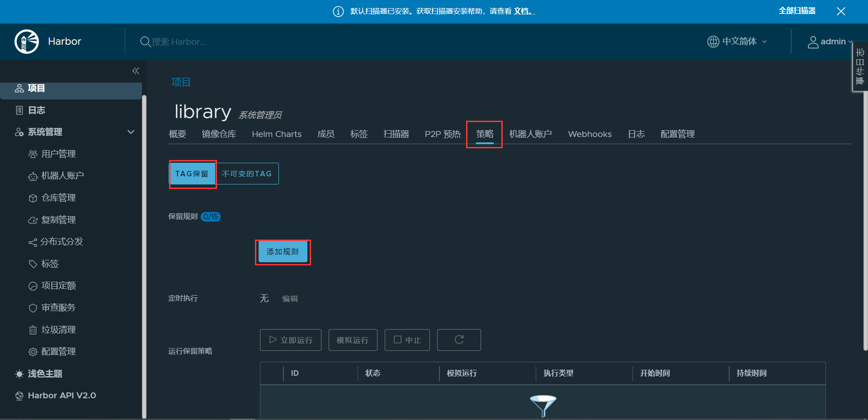Click the 中止 button

pos(407,340)
